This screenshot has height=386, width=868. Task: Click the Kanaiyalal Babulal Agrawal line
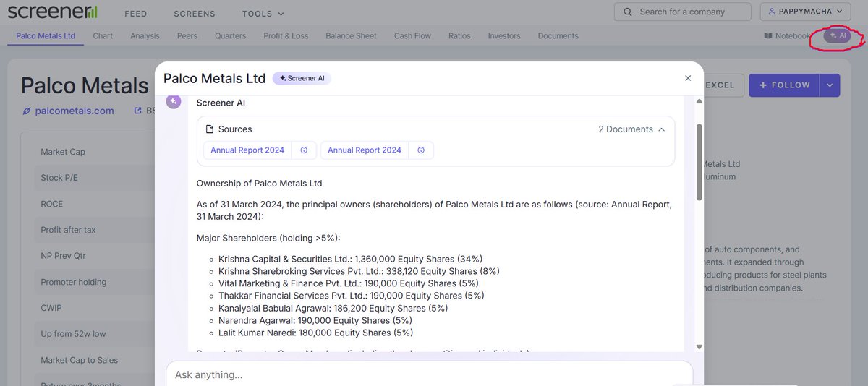click(x=333, y=308)
